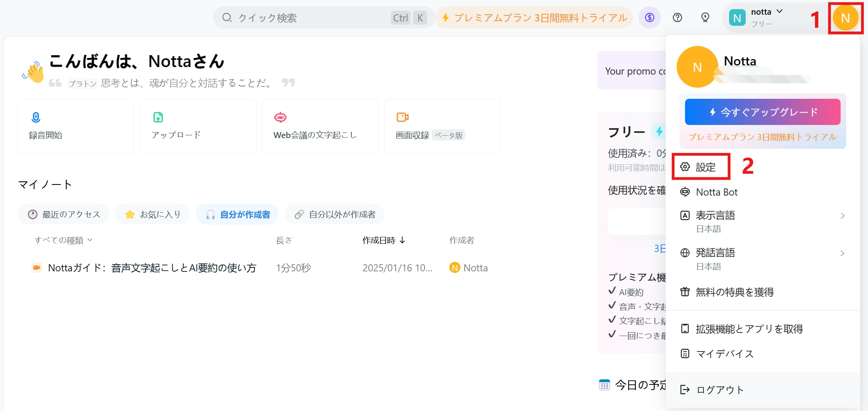
Task: Click the screen recording camera icon
Action: tap(402, 117)
